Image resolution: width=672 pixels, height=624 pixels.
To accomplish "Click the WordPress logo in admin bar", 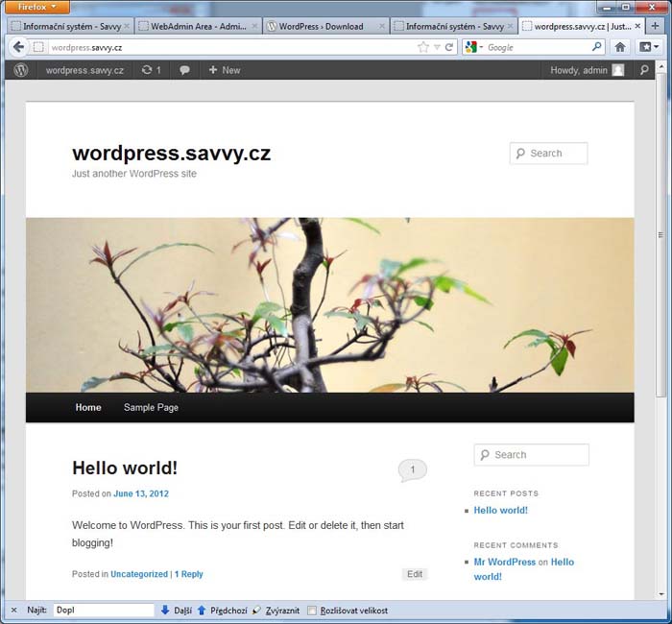I will coord(20,70).
